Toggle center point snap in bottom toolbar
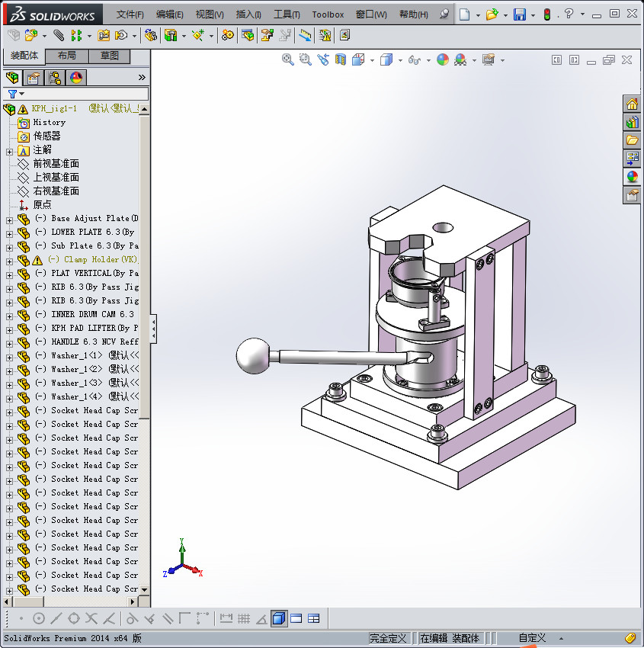 (x=39, y=618)
